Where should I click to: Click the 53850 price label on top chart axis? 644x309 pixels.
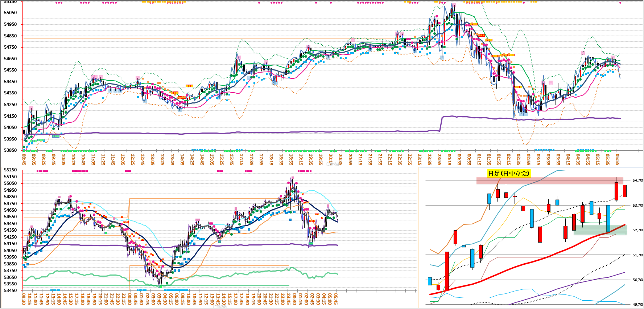coord(10,150)
